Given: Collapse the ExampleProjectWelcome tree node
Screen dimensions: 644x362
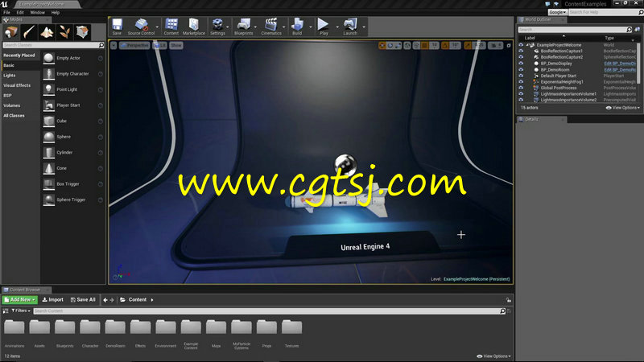Looking at the screenshot, I should coord(527,45).
